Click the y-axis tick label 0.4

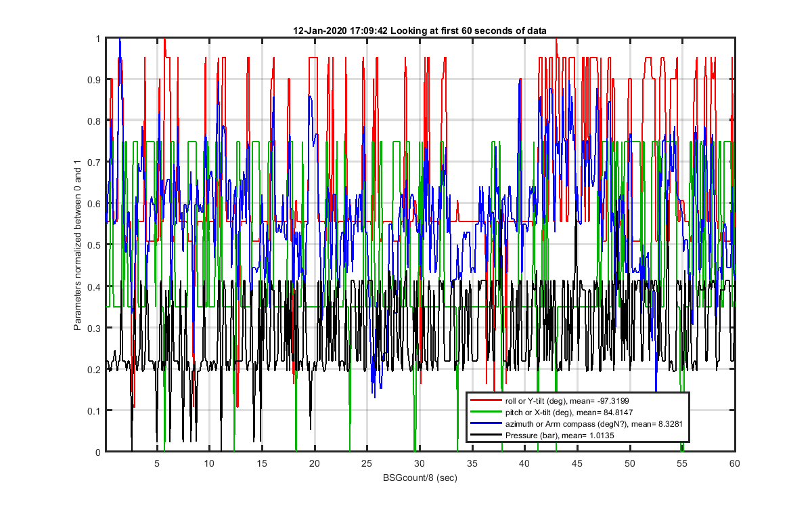pos(95,287)
